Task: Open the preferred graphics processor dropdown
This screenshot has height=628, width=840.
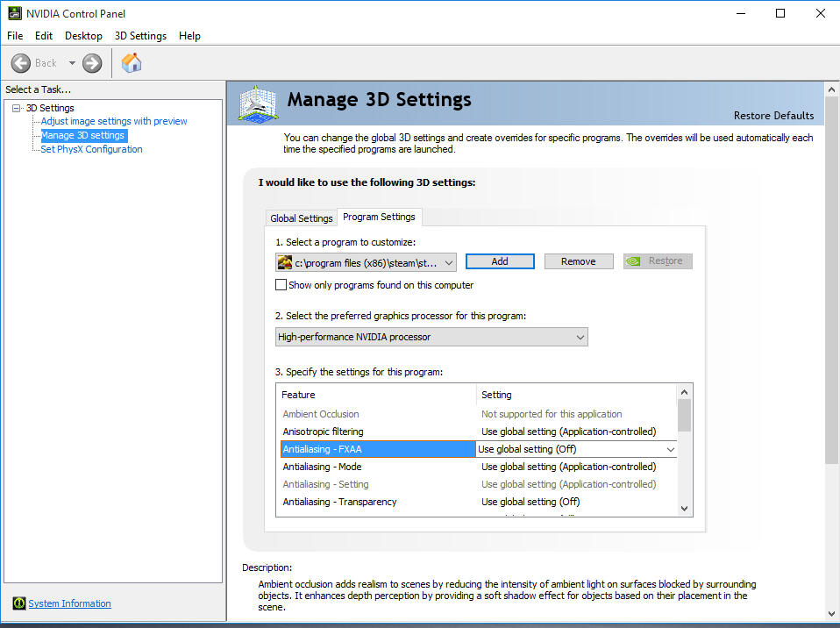Action: pyautogui.click(x=580, y=337)
